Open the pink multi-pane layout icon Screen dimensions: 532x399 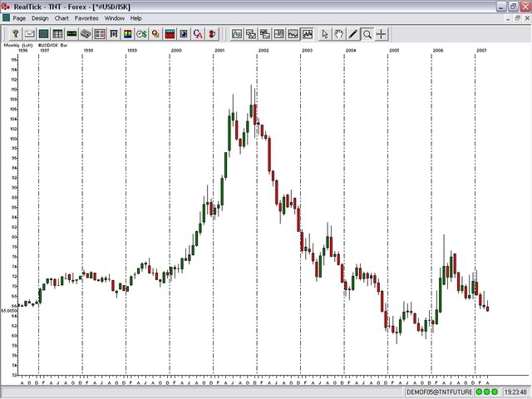tap(100, 34)
